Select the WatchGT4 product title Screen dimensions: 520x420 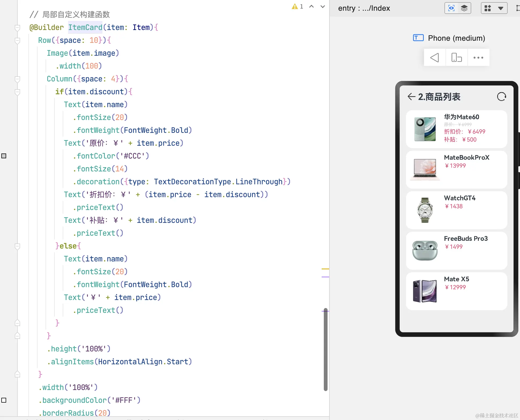coord(460,198)
